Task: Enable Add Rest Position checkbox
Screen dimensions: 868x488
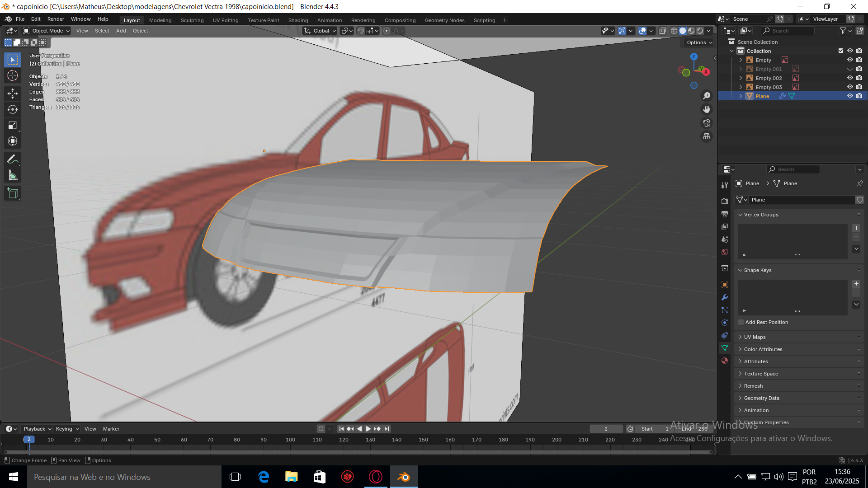Action: 741,322
